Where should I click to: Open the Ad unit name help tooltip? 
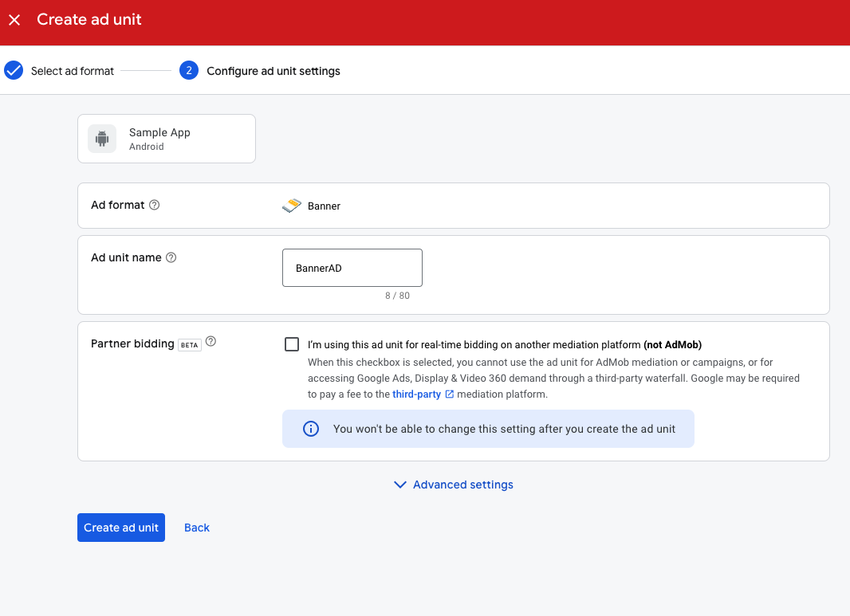pyautogui.click(x=171, y=257)
